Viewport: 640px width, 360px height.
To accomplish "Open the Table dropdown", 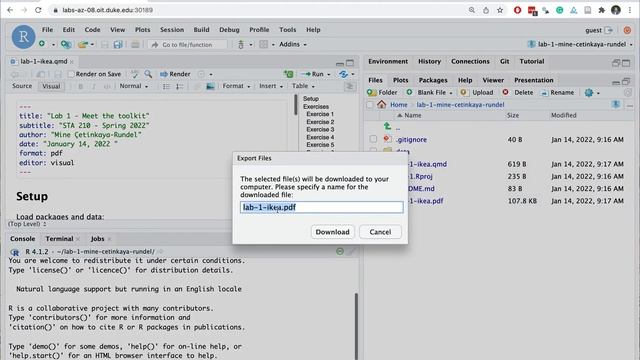I will tap(303, 86).
